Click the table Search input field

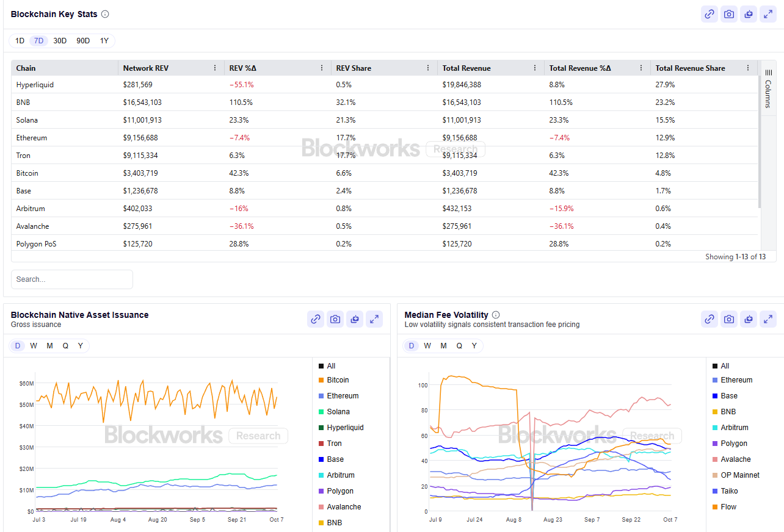(72, 279)
